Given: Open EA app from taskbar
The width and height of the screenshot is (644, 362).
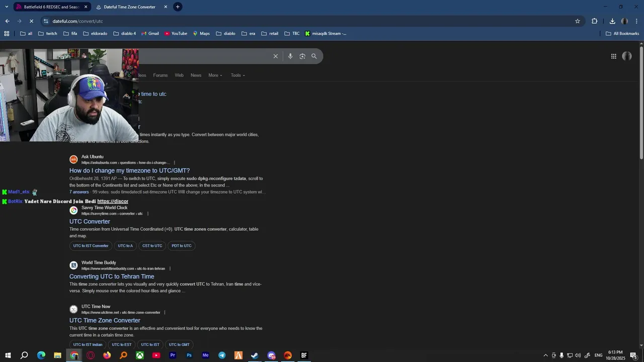Looking at the screenshot, I should tap(288, 355).
